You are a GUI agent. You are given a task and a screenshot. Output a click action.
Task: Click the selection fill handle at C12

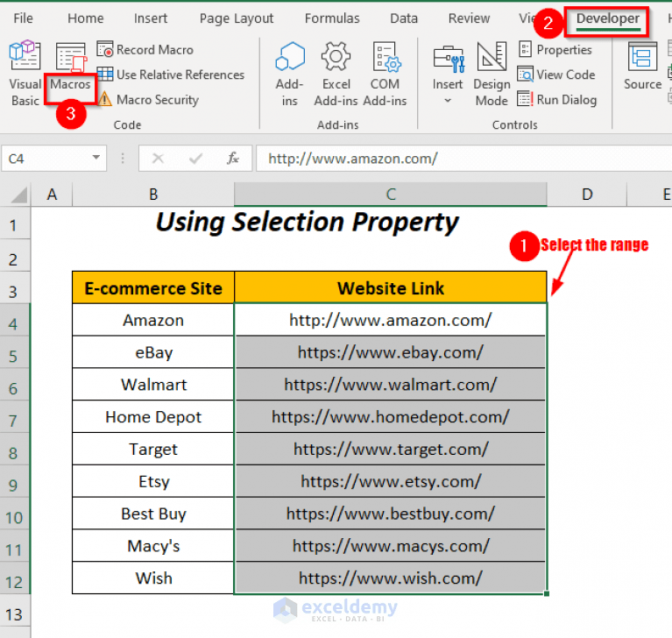coord(547,594)
